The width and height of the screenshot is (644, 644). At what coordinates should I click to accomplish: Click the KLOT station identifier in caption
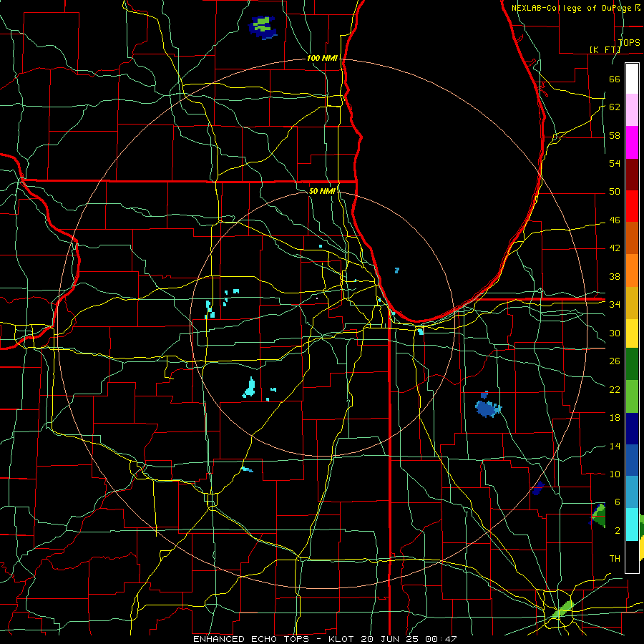pyautogui.click(x=343, y=639)
